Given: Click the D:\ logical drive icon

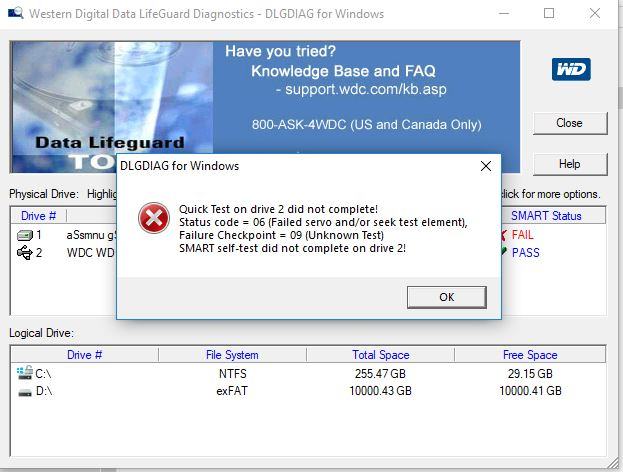Looking at the screenshot, I should coord(25,393).
